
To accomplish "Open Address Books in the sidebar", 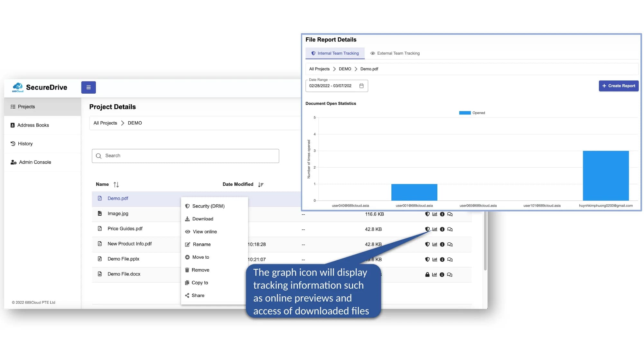I will tap(42, 125).
